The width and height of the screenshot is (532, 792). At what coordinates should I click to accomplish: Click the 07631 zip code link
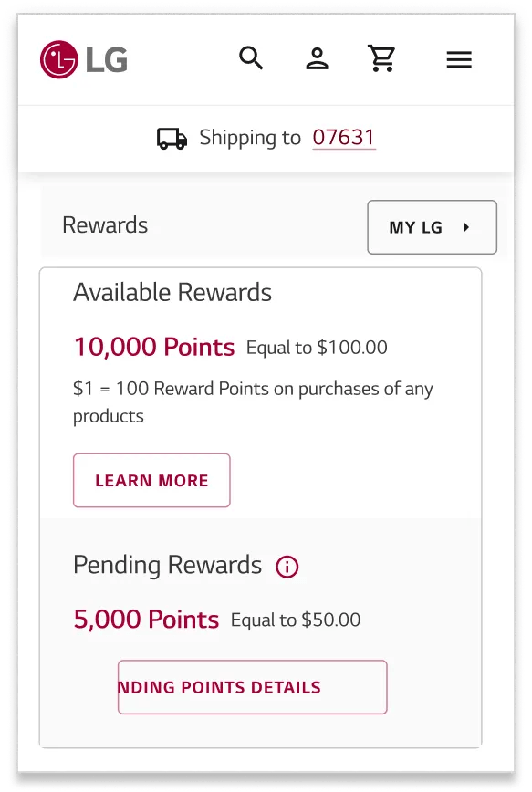(345, 137)
